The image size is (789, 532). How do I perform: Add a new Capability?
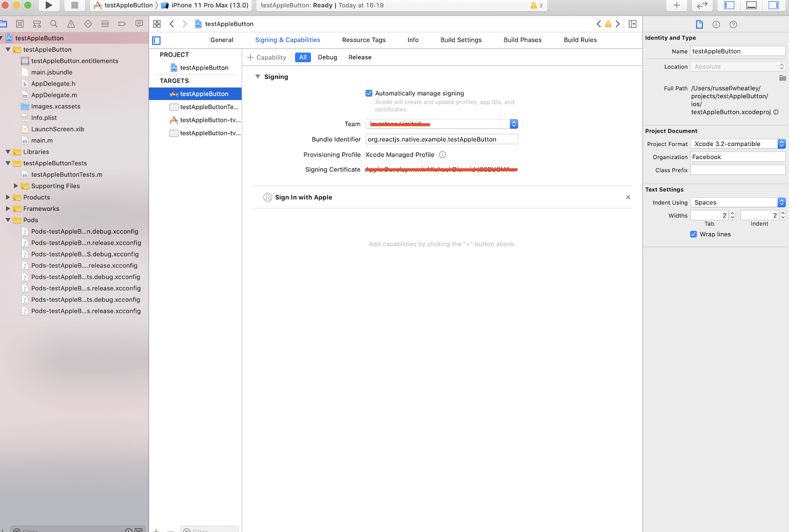[267, 57]
